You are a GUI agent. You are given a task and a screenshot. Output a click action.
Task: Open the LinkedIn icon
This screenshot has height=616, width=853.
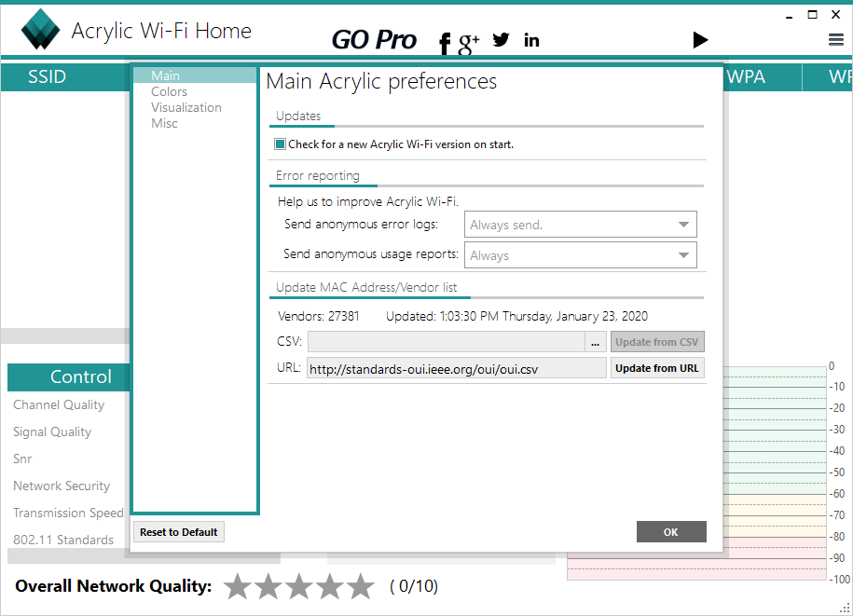pos(531,40)
